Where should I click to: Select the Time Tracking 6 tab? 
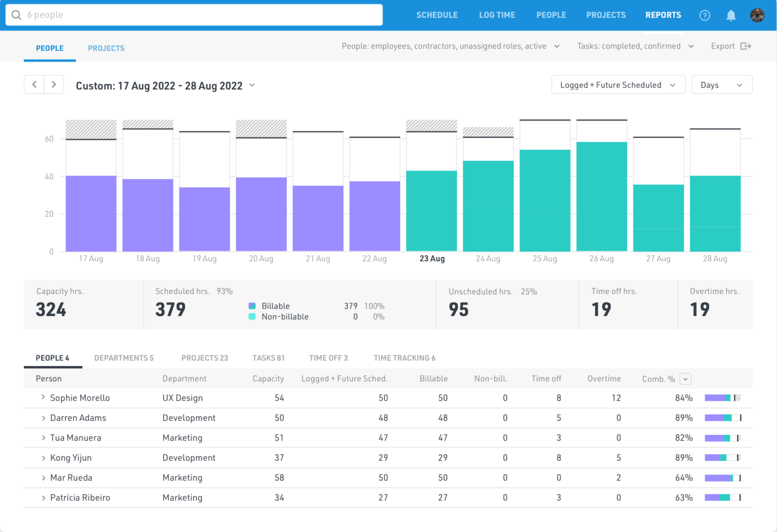click(x=404, y=358)
